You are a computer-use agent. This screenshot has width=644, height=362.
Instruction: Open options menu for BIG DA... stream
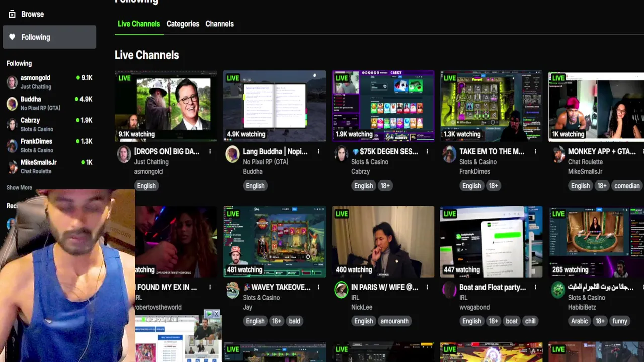click(x=210, y=151)
